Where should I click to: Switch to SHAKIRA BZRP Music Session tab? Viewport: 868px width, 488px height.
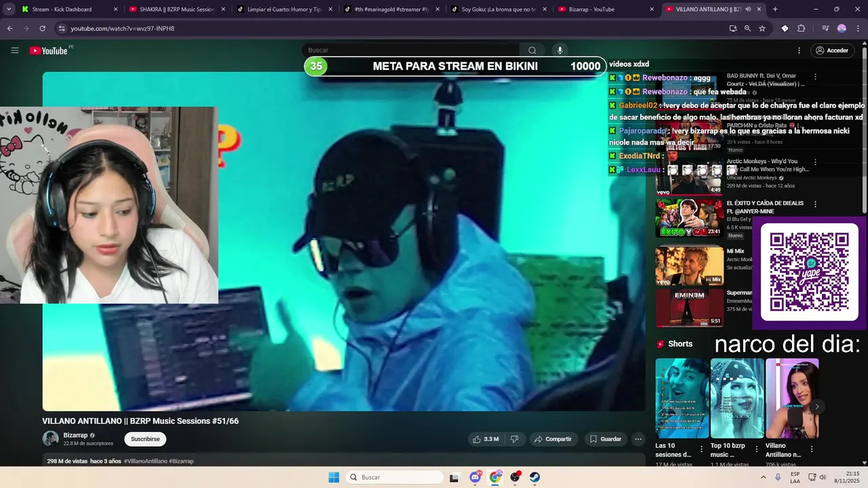[176, 9]
